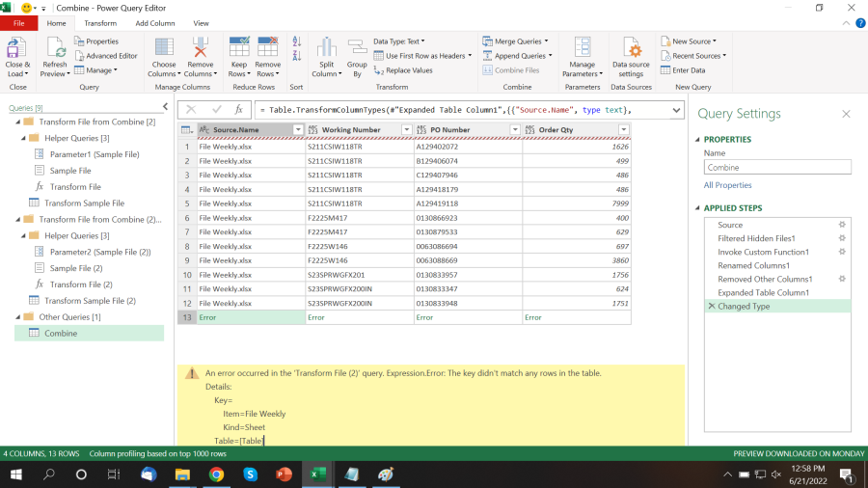
Task: Open the New Source dropdown
Action: click(x=714, y=41)
